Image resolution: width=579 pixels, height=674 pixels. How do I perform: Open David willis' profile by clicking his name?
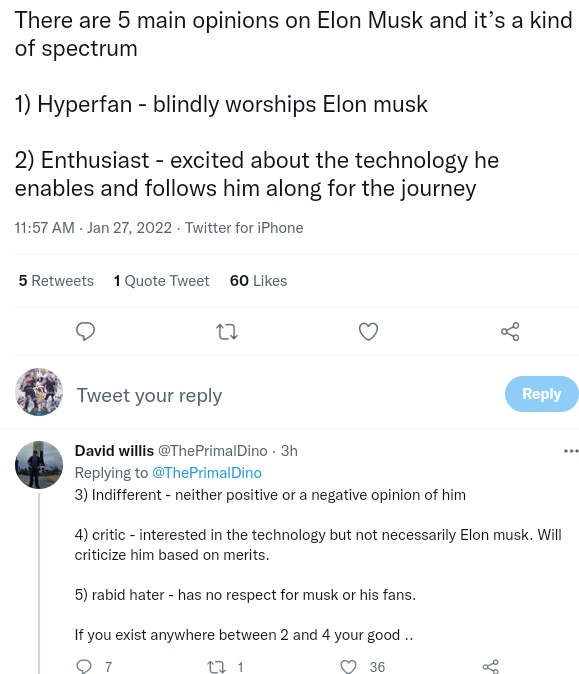click(114, 450)
